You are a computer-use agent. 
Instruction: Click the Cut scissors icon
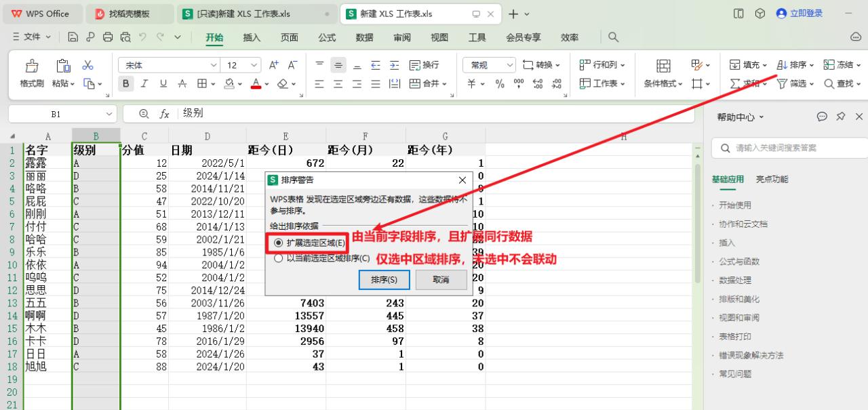(87, 65)
